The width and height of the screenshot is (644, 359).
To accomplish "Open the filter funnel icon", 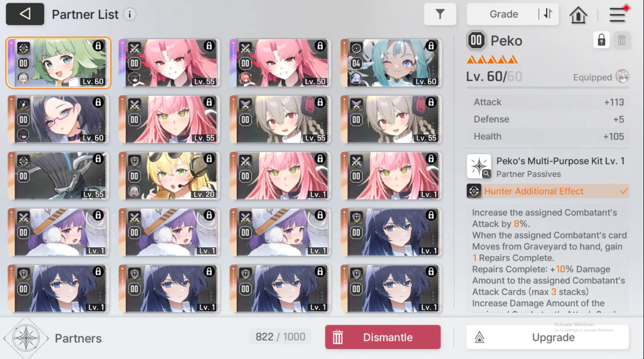I will click(440, 14).
